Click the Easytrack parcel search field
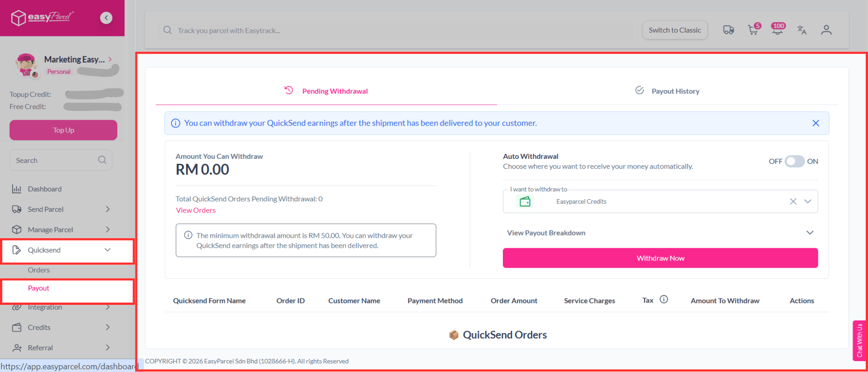Viewport: 868px width, 372px height. 395,30
